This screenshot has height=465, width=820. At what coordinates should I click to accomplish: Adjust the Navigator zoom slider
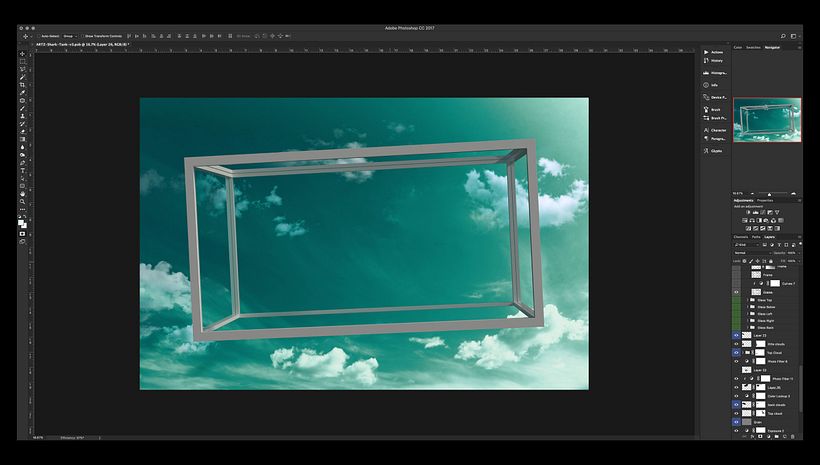click(768, 192)
